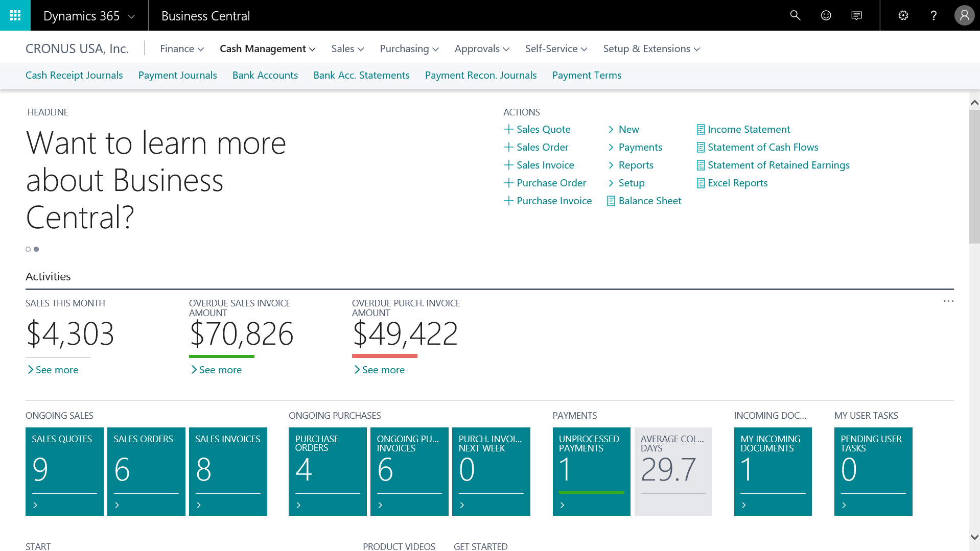Open the chat messages icon
Screen dimensions: 980x551
point(856,15)
